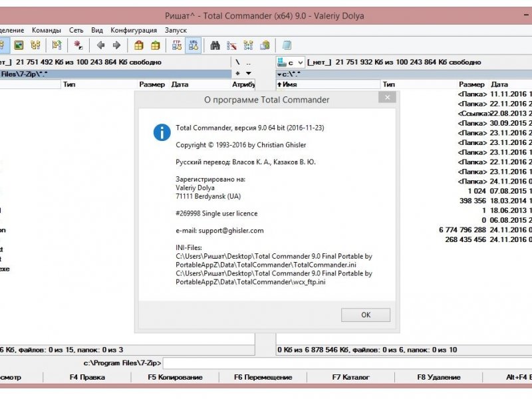Open the Notepad icon in the toolbar
532x399 pixels.
click(287, 45)
